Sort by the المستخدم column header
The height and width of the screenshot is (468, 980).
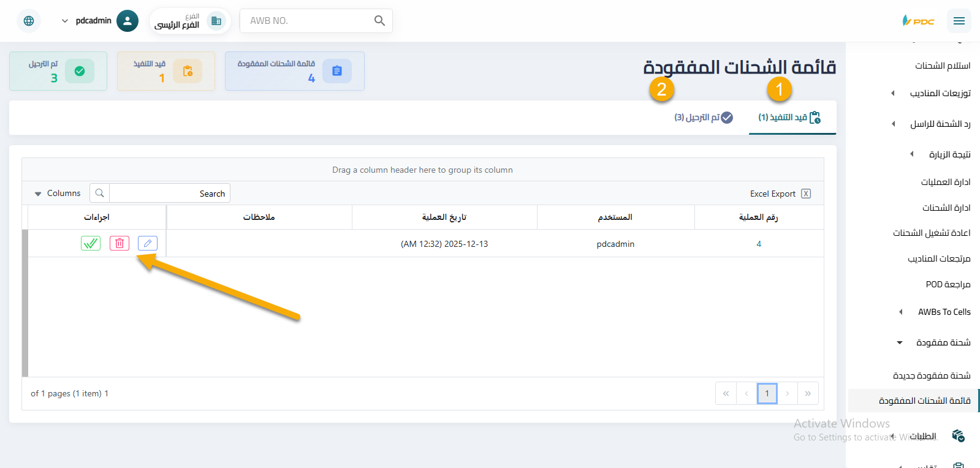(x=615, y=217)
